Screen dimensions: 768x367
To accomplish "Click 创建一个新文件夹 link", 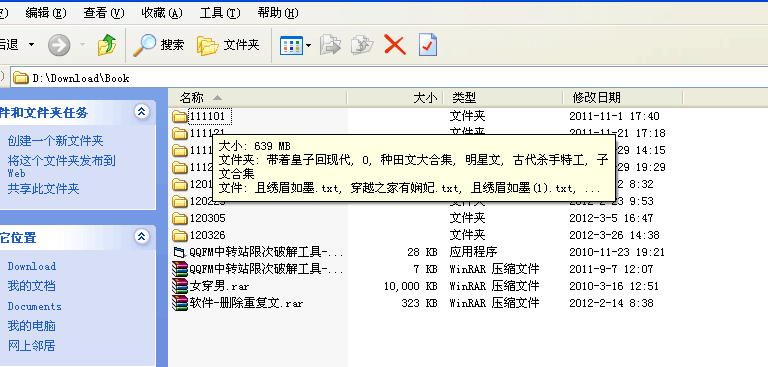I will tap(55, 141).
